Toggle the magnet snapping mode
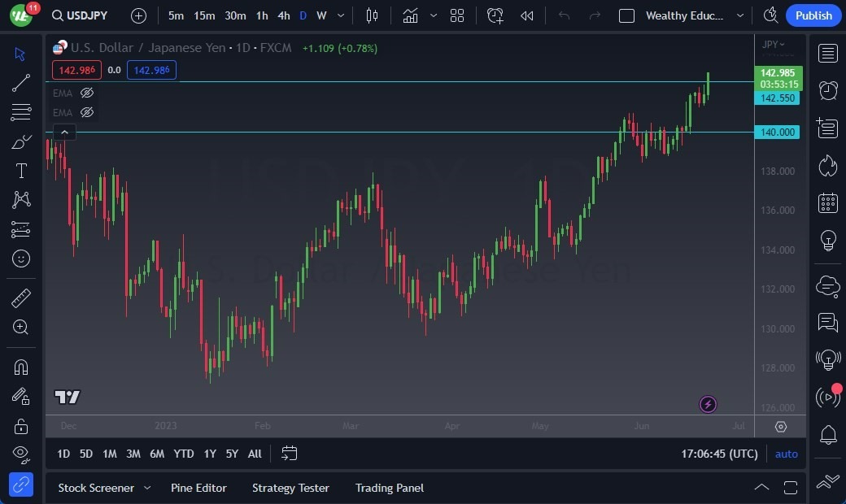Image resolution: width=846 pixels, height=504 pixels. click(21, 367)
